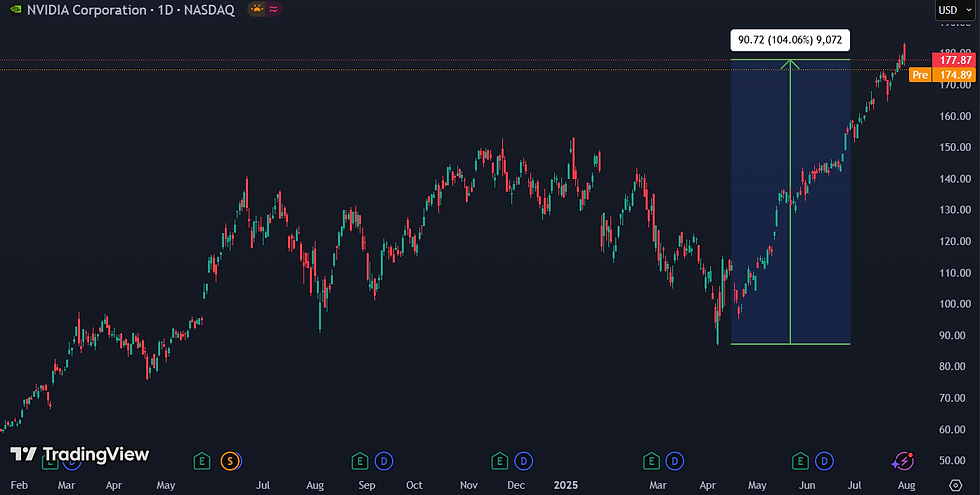Click the Feb label on time axis
This screenshot has height=495, width=980.
tap(19, 485)
